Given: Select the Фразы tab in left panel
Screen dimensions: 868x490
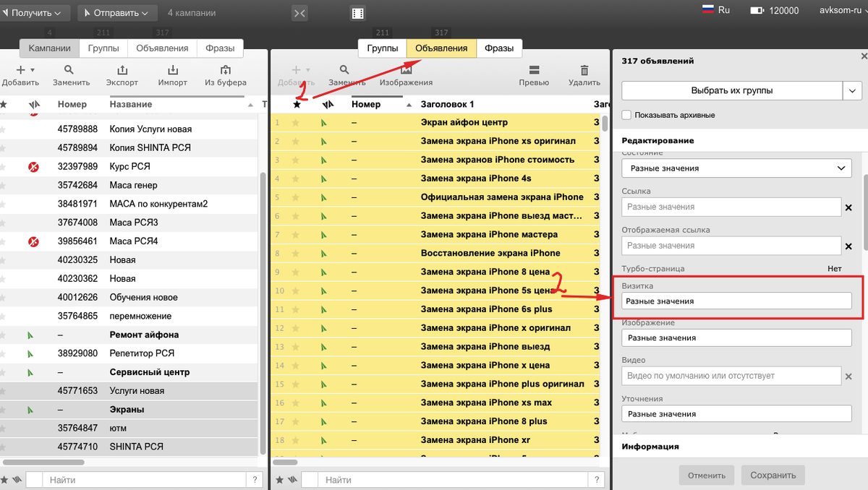Looking at the screenshot, I should pos(220,48).
